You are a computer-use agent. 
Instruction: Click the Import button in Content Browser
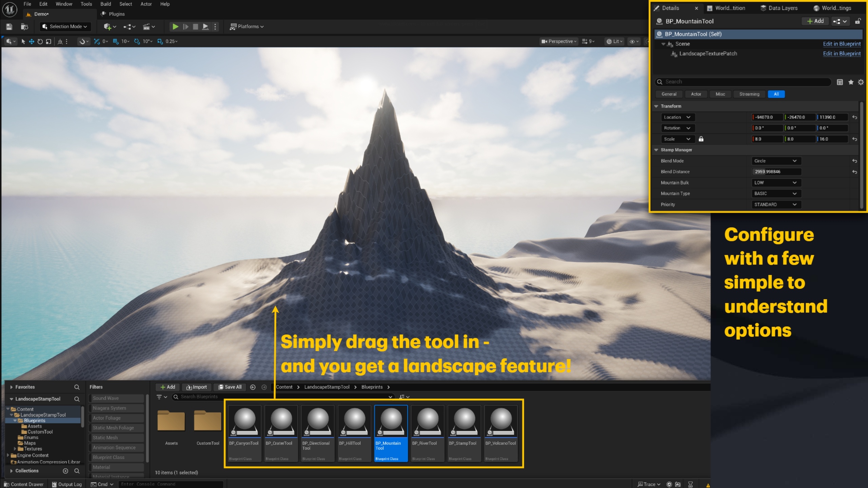pyautogui.click(x=197, y=387)
